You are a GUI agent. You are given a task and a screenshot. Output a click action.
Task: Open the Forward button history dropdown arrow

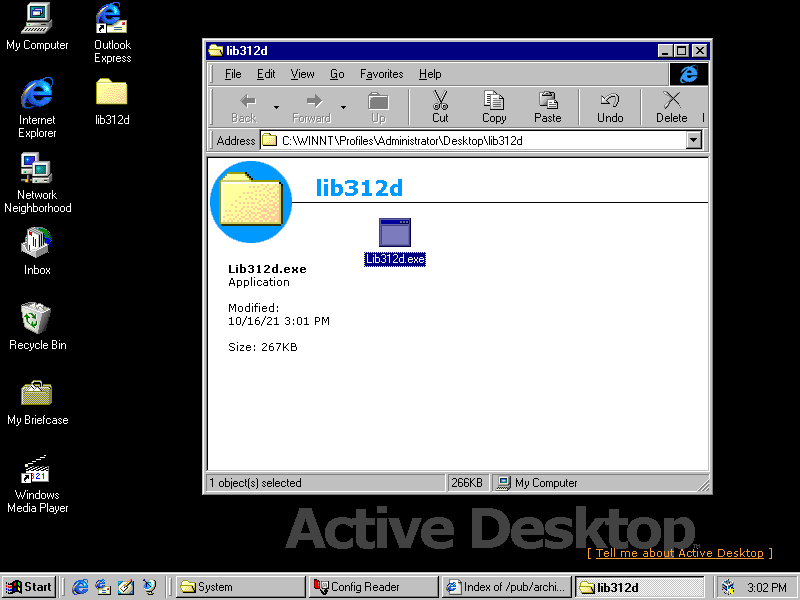point(343,106)
